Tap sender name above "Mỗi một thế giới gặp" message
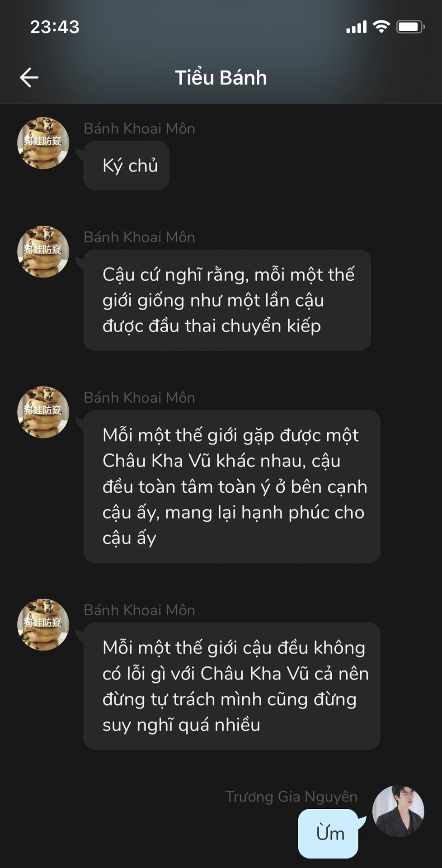The width and height of the screenshot is (442, 868). [x=139, y=397]
